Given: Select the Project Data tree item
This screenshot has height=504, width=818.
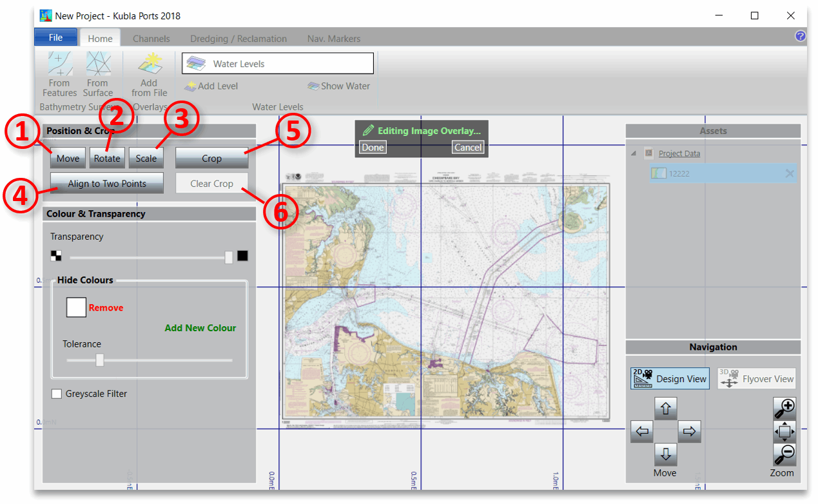Looking at the screenshot, I should coord(679,153).
